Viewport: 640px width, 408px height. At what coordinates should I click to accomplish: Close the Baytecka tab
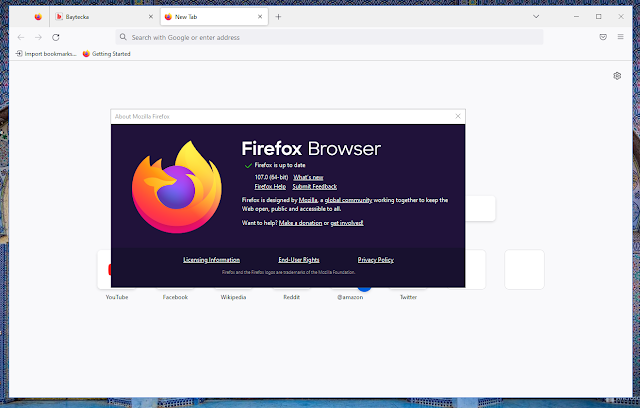[151, 17]
